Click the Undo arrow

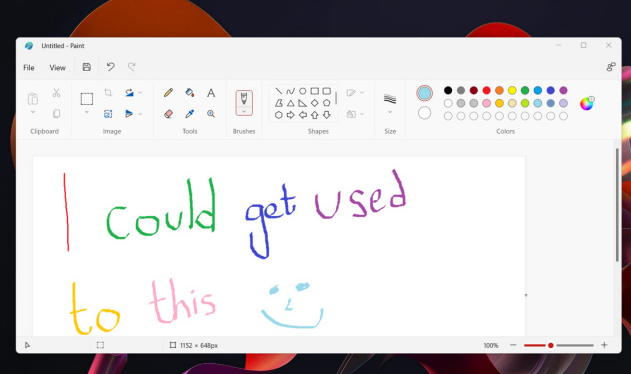click(x=110, y=67)
